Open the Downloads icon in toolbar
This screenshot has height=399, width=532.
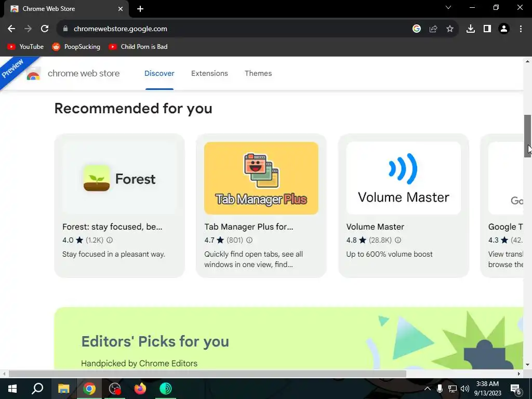(x=471, y=29)
